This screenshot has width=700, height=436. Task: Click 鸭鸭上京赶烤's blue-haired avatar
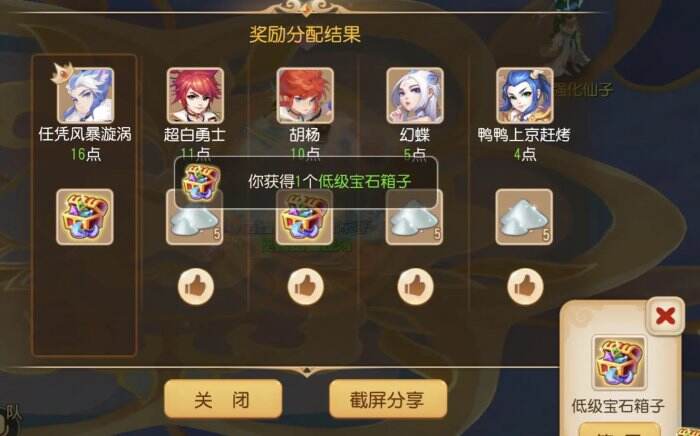pos(525,95)
